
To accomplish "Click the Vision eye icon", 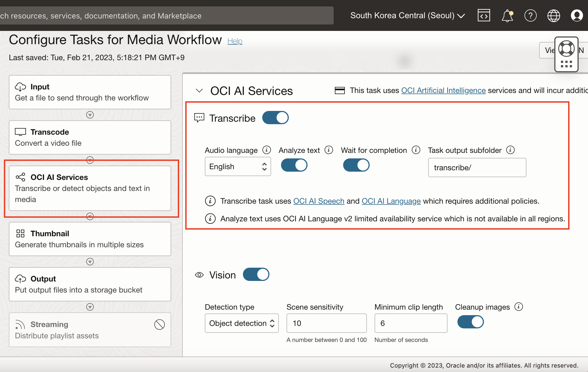I will (x=198, y=274).
